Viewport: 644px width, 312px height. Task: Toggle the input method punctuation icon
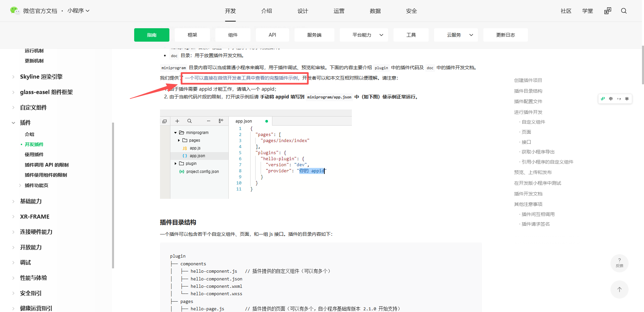(619, 99)
